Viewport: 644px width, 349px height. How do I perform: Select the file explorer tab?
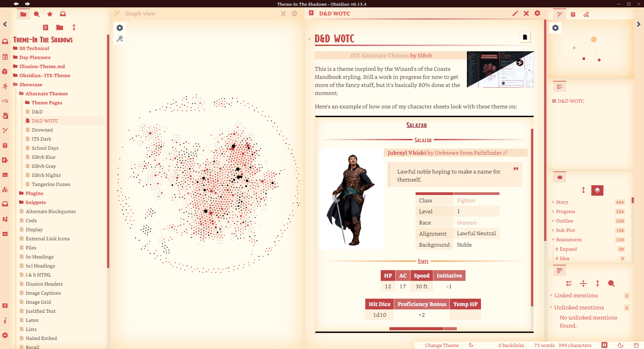click(x=23, y=14)
